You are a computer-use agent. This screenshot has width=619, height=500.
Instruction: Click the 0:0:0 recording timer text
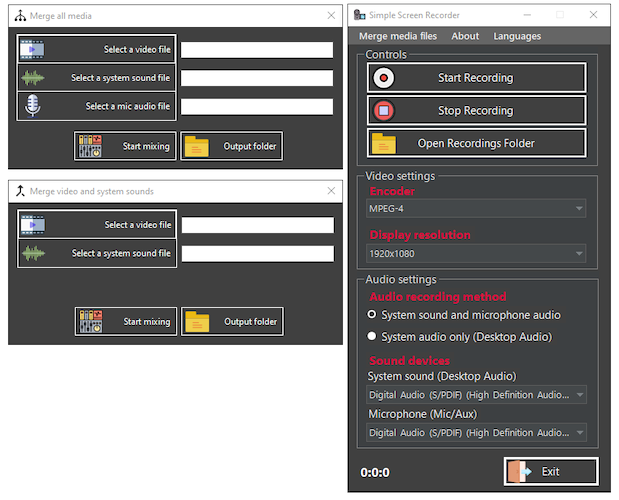[375, 472]
